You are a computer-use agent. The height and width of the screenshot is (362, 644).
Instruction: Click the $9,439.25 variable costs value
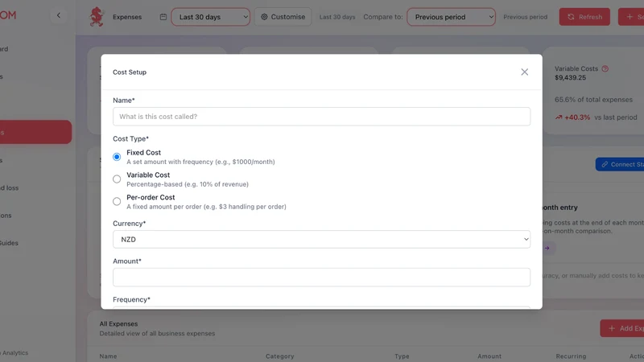coord(570,77)
